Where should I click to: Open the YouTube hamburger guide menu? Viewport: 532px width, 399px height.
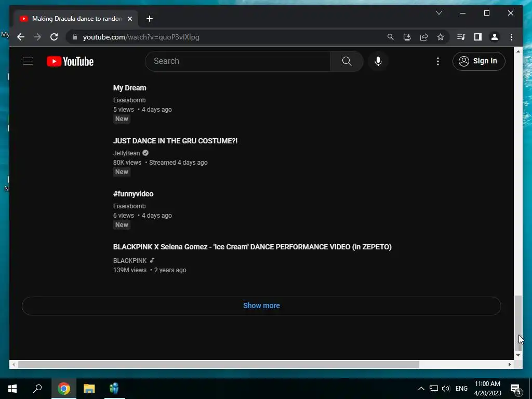(28, 61)
